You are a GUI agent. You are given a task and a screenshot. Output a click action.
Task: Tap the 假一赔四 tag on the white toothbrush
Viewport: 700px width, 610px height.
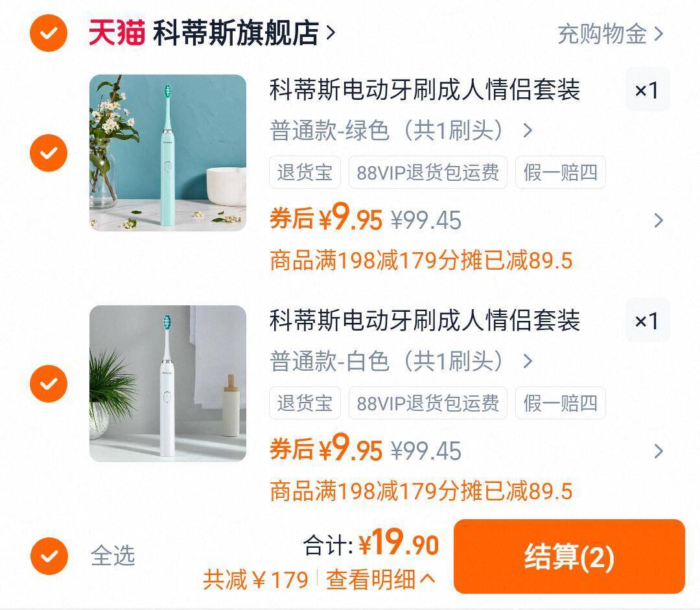pyautogui.click(x=560, y=403)
